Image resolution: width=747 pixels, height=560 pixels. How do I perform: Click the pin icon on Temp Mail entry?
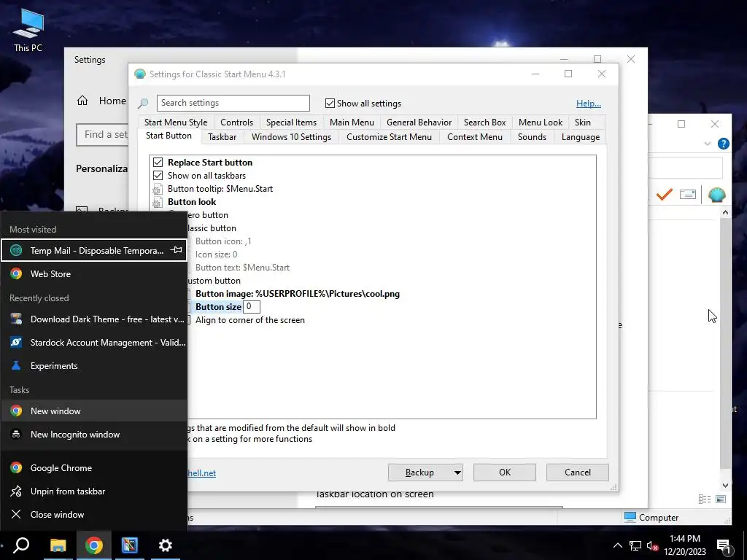coord(177,250)
